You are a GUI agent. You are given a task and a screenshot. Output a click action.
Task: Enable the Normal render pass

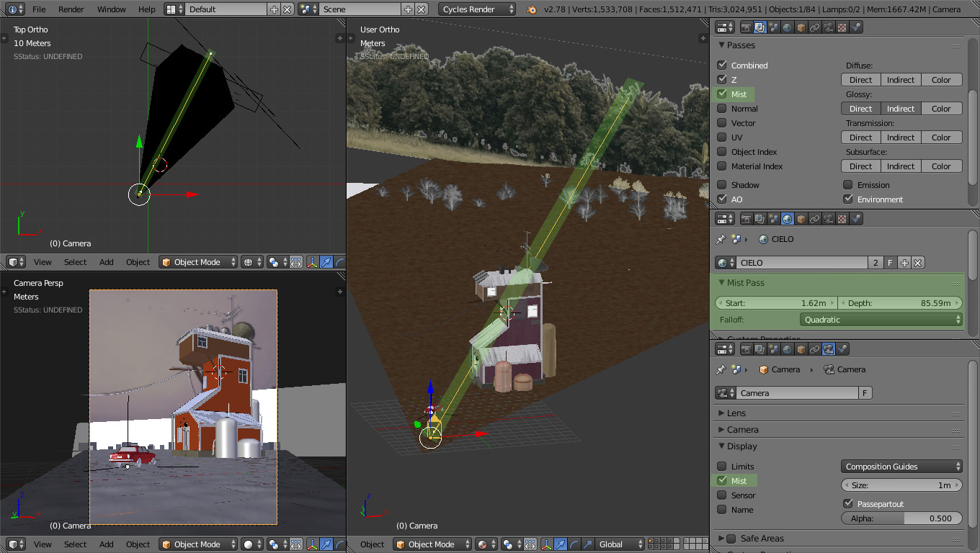(722, 108)
